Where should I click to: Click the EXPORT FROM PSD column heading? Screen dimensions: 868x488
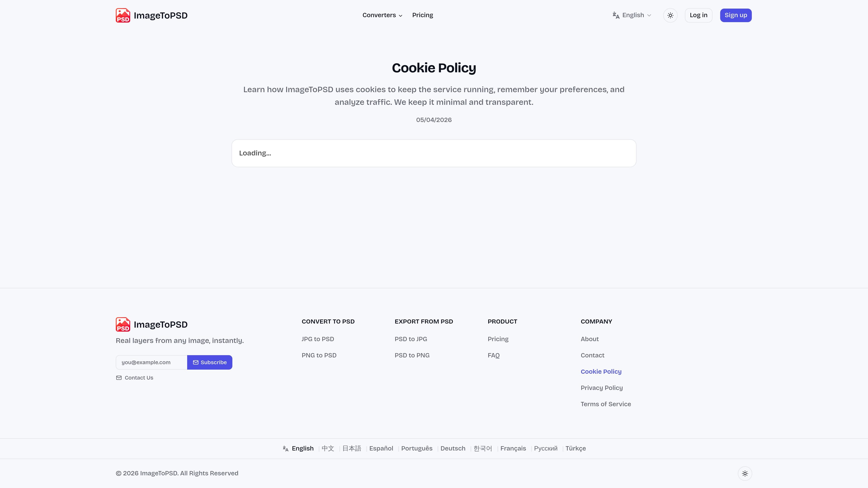coord(424,321)
